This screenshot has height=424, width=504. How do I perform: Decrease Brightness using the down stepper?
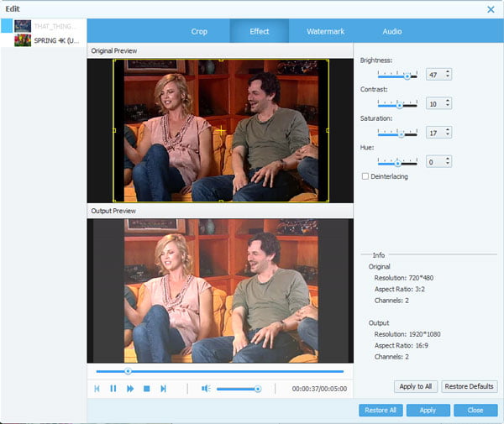(448, 76)
